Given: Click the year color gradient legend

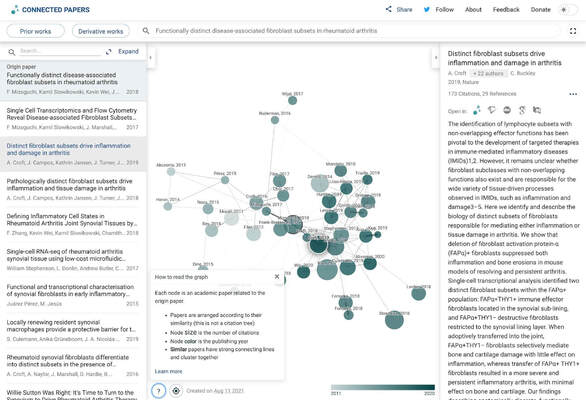Looking at the screenshot, I should coord(383,388).
